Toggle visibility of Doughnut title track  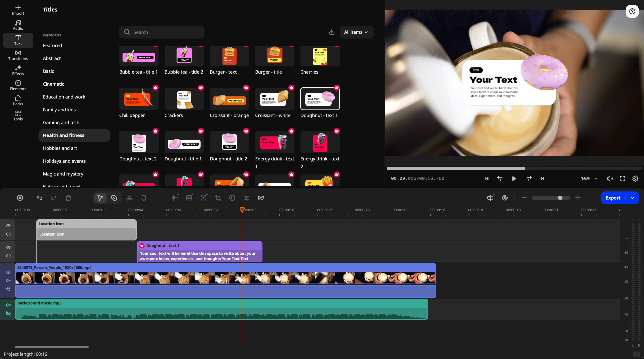coord(8,247)
